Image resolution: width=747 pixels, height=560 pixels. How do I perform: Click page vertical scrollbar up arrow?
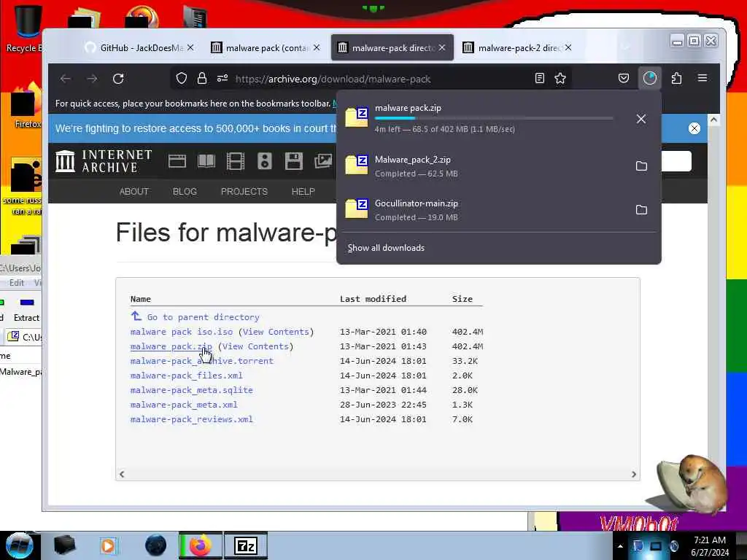coord(713,120)
